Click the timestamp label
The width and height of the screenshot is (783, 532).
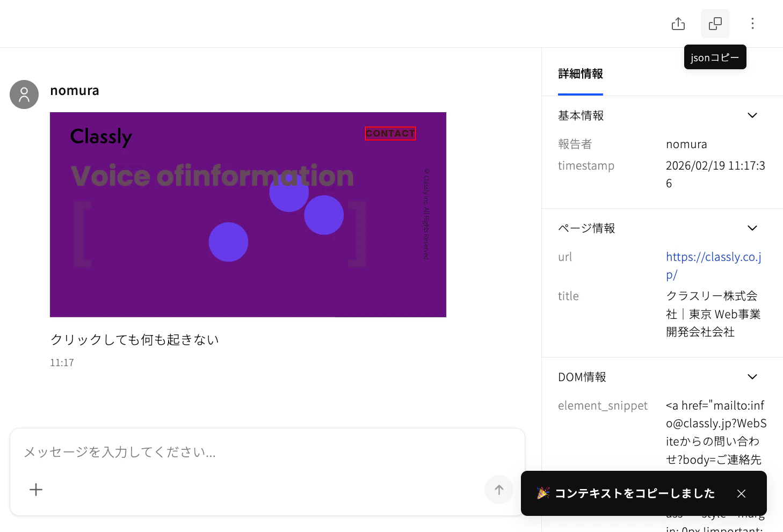pos(586,166)
